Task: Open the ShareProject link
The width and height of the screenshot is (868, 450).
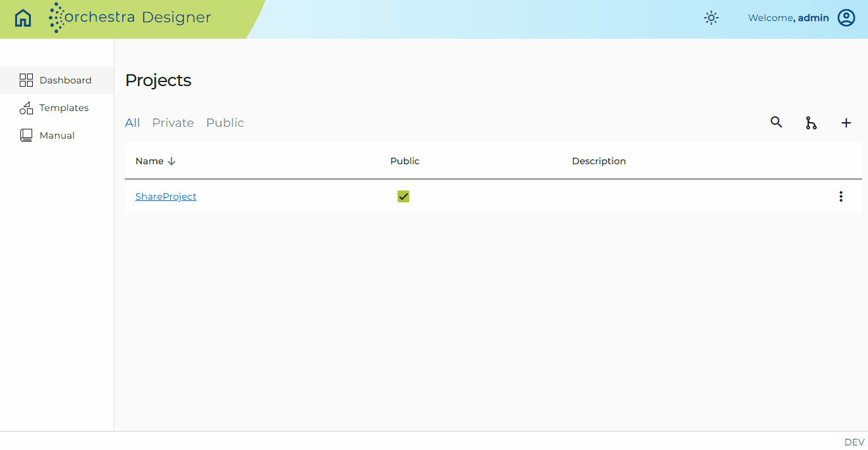Action: 166,196
